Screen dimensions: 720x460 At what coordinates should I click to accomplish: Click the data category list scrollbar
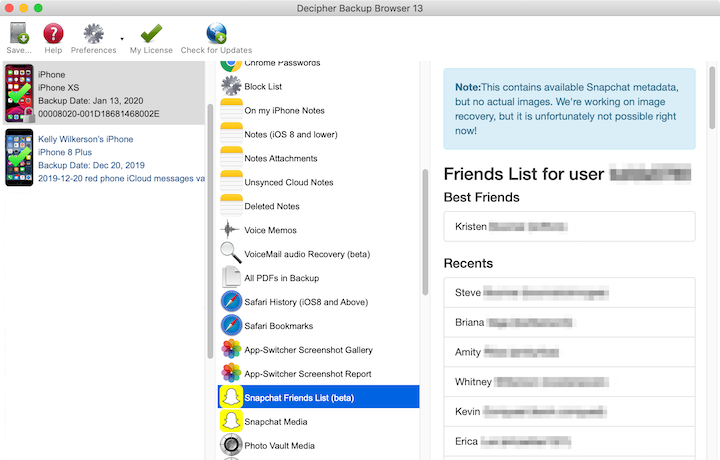click(x=425, y=232)
